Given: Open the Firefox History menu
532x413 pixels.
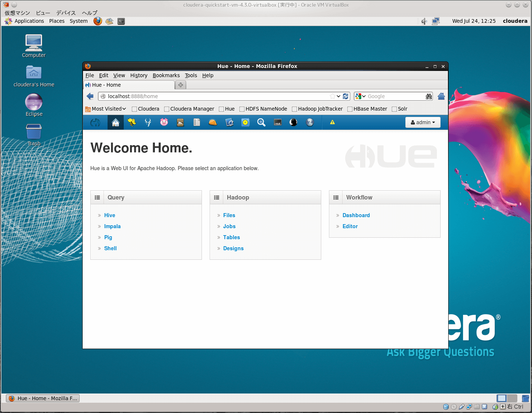Looking at the screenshot, I should click(x=139, y=75).
